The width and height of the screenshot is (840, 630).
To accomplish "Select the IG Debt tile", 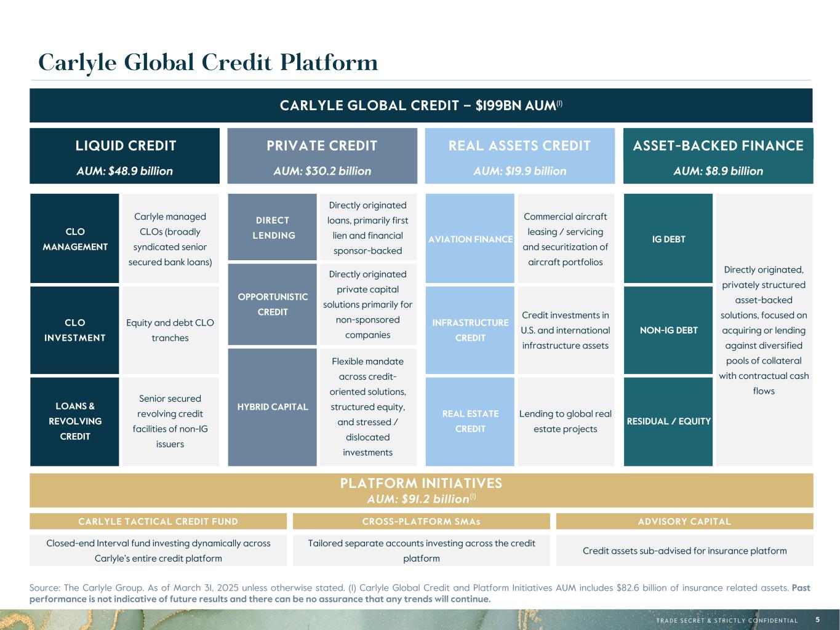I will 668,239.
